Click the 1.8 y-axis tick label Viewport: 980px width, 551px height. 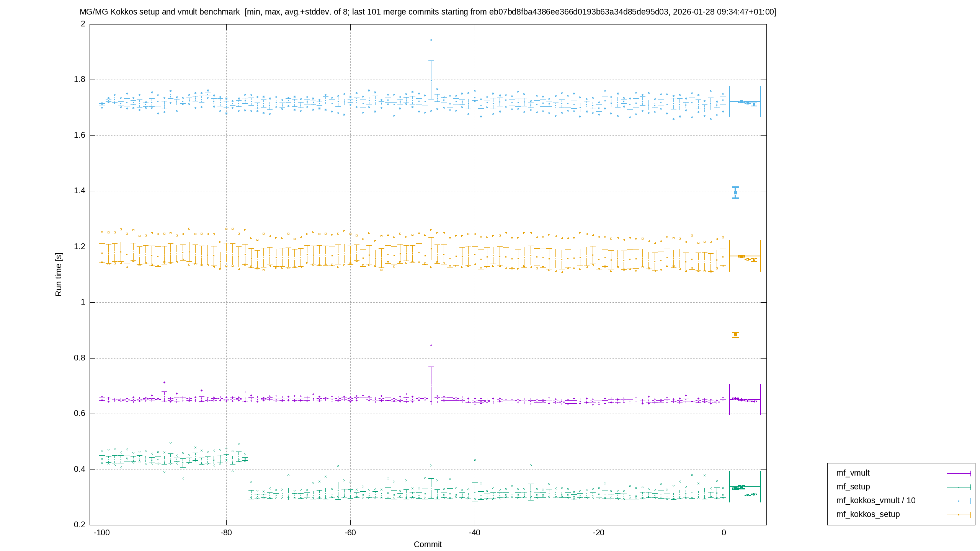point(80,80)
